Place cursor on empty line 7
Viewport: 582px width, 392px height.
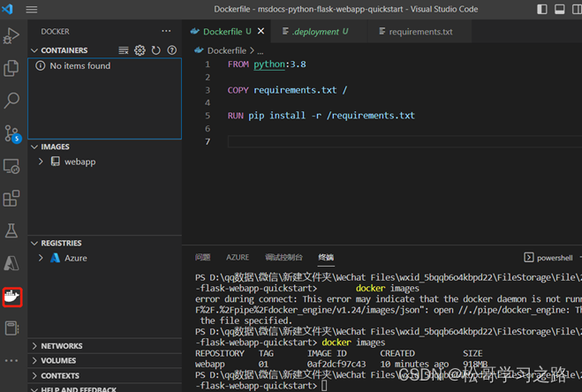coord(404,141)
